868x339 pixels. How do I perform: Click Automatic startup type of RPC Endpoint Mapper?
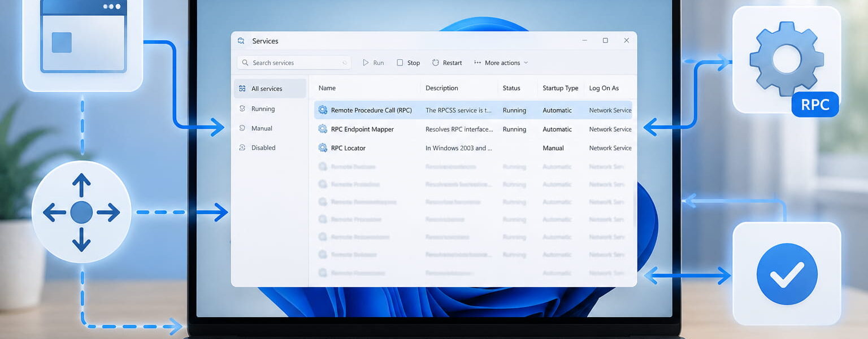click(557, 129)
